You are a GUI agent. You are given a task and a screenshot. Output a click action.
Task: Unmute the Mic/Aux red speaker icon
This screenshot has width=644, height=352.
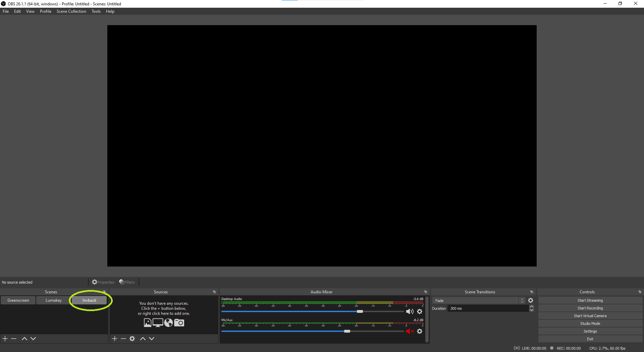pyautogui.click(x=410, y=331)
